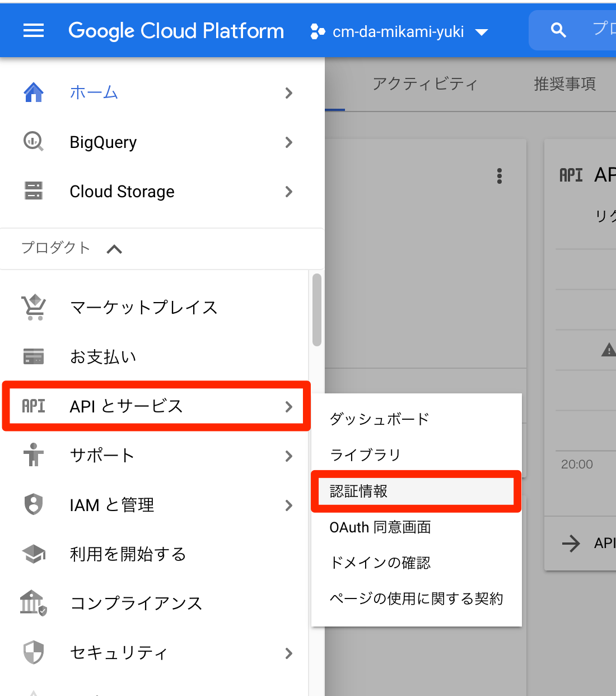
Task: Open the card overflow kebab menu
Action: [x=499, y=176]
